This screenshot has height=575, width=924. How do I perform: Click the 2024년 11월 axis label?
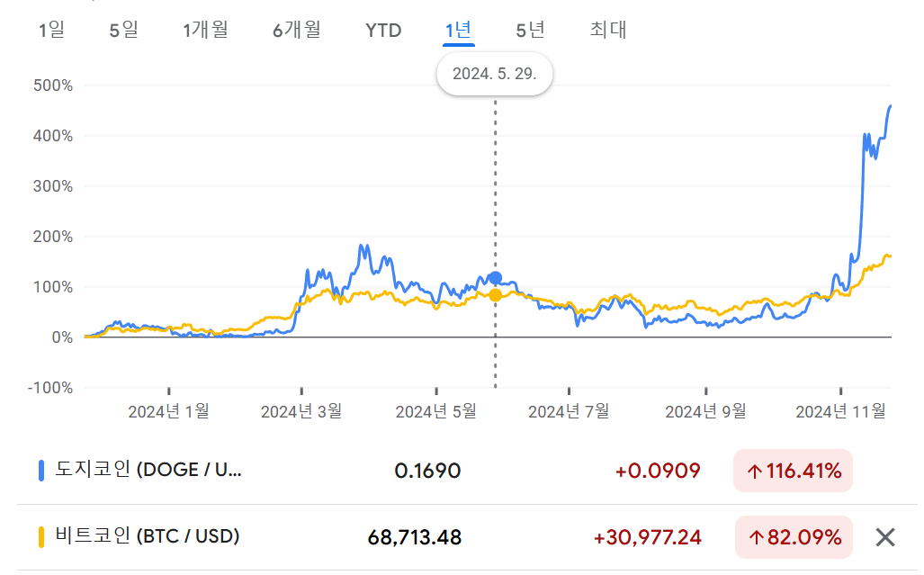pos(841,411)
